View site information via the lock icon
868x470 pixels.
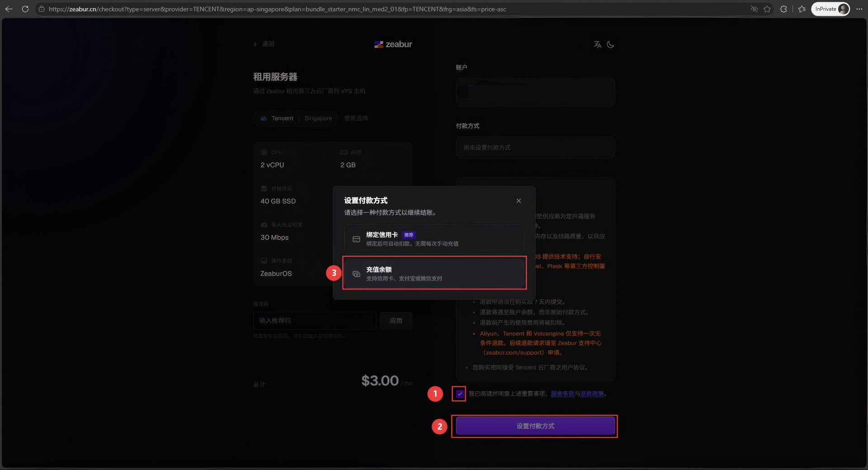point(41,9)
